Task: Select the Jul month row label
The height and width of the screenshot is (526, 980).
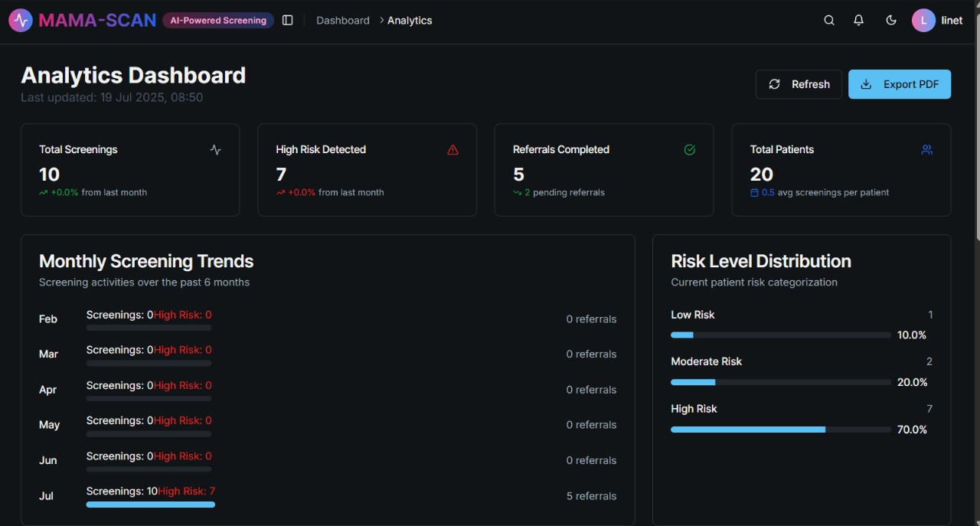Action: [x=47, y=496]
